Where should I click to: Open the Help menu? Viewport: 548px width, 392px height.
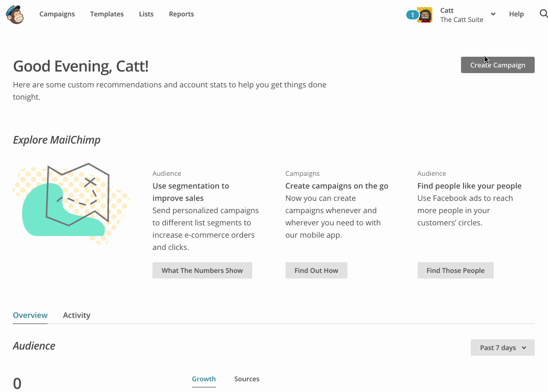(x=516, y=14)
